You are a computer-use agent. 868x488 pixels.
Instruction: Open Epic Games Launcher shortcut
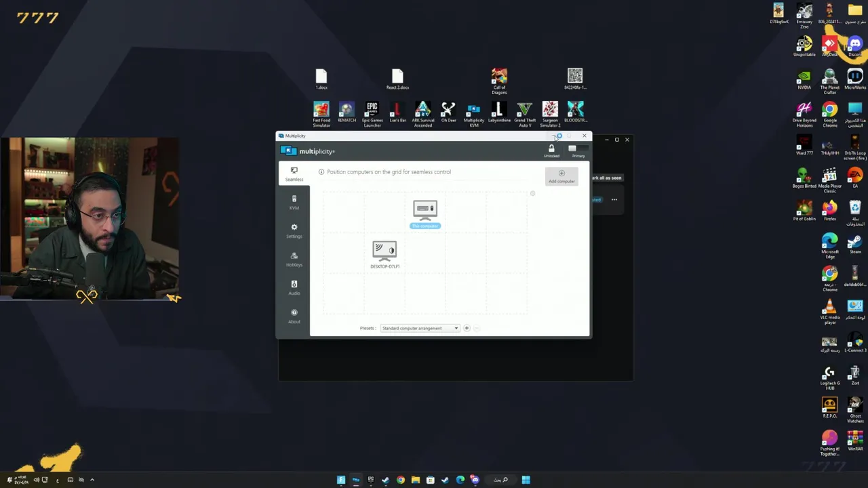coord(372,114)
